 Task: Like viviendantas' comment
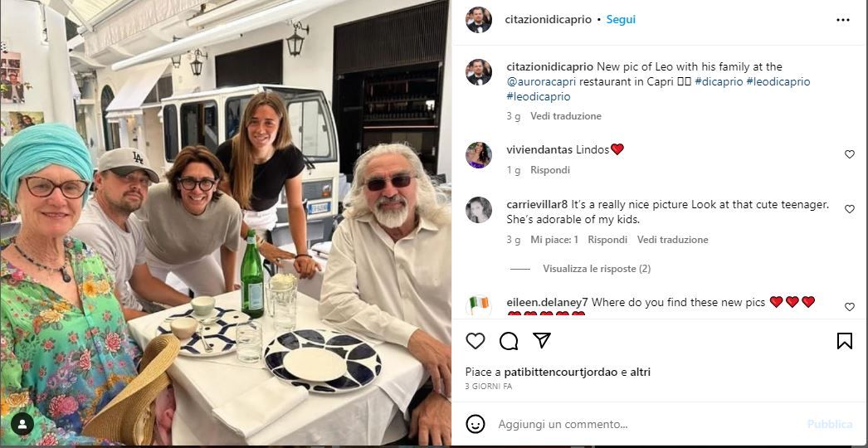(849, 154)
